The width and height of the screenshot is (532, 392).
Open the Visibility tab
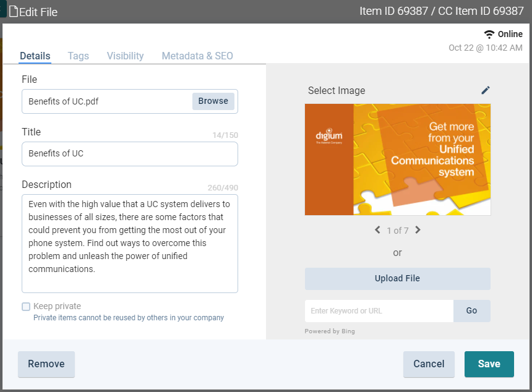point(125,56)
